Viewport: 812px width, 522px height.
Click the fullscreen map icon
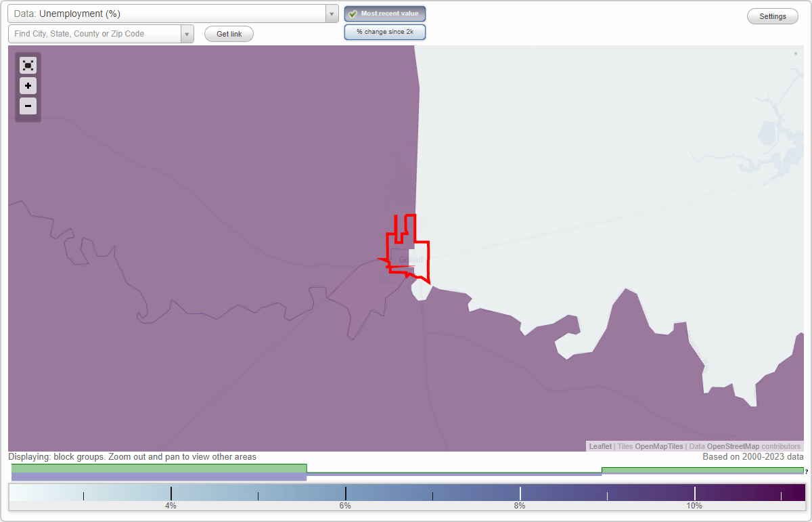(28, 66)
